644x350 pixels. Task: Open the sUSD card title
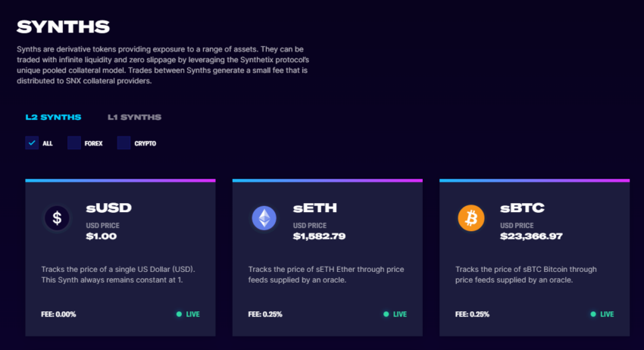coord(109,208)
